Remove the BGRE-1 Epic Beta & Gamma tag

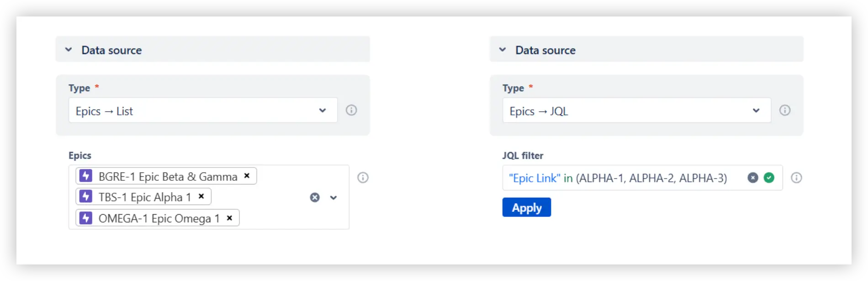[247, 176]
